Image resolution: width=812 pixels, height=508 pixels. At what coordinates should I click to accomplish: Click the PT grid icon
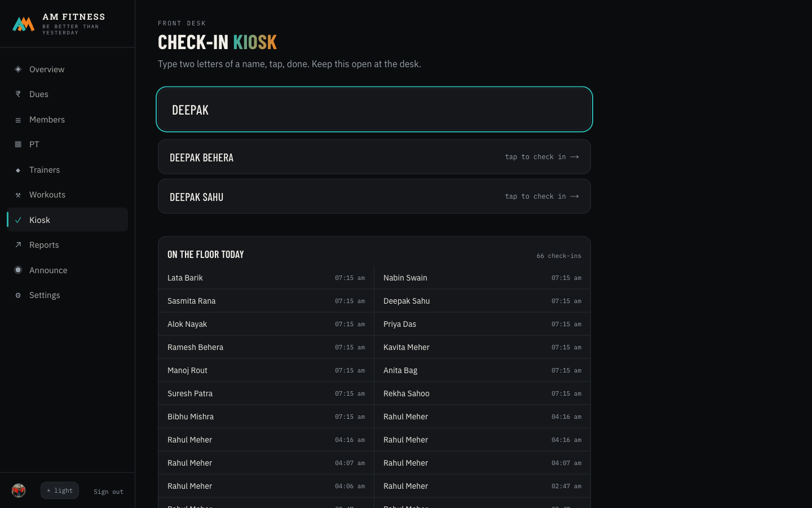tap(18, 144)
